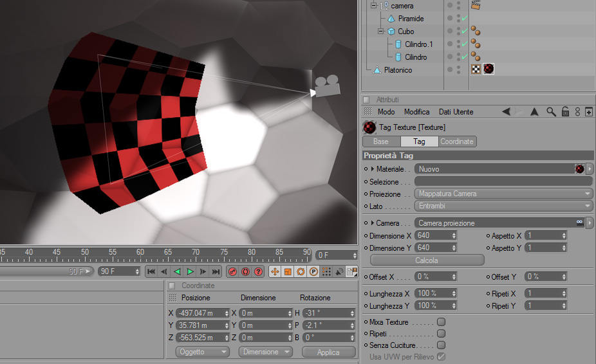Collapse the Cubo tree item
This screenshot has height=364, width=596.
point(381,31)
